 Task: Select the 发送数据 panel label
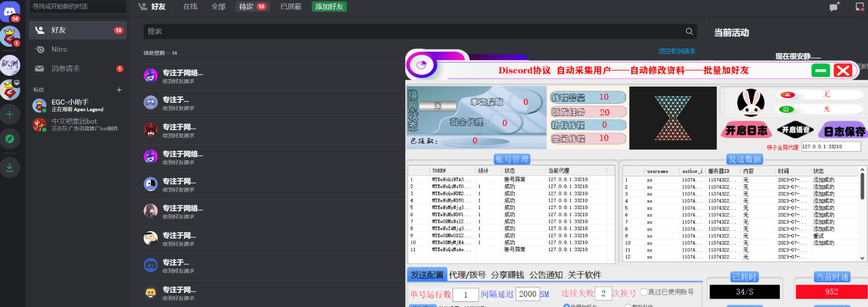tap(745, 159)
